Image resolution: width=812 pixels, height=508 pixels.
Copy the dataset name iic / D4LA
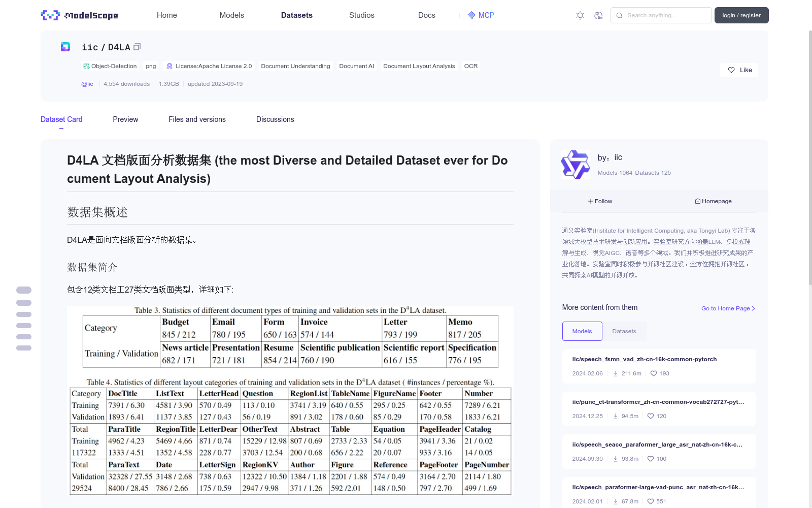click(x=137, y=47)
